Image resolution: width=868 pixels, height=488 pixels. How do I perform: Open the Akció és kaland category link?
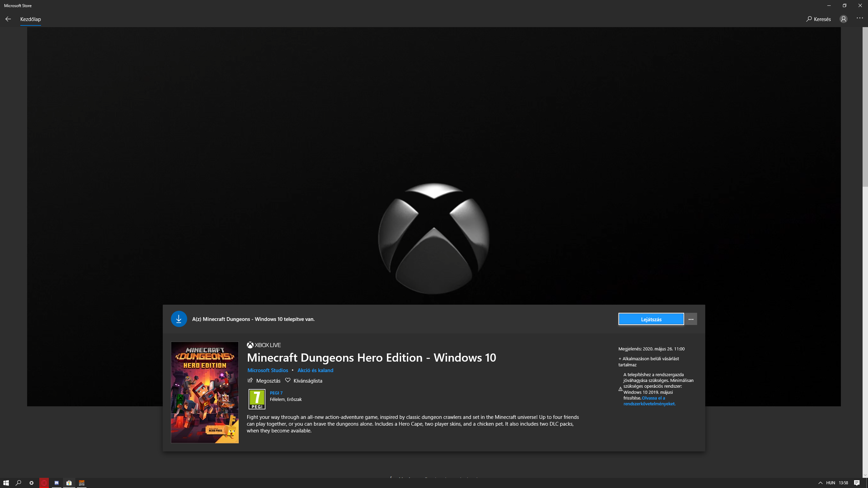[315, 370]
